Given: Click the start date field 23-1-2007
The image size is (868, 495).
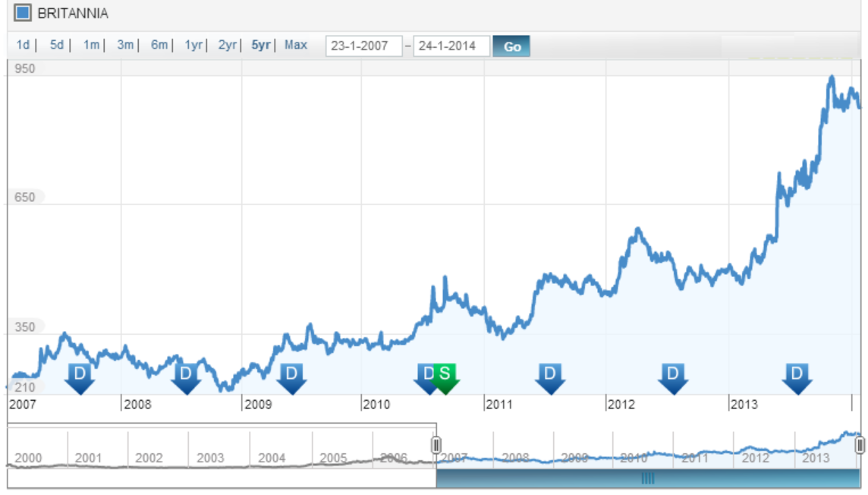Looking at the screenshot, I should [363, 46].
